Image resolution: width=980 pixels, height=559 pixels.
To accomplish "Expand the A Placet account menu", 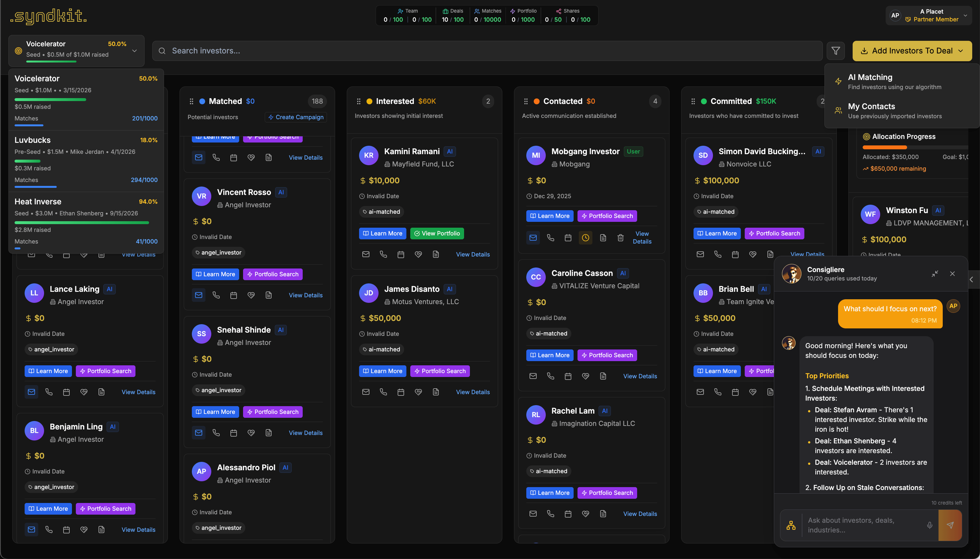I will 928,15.
